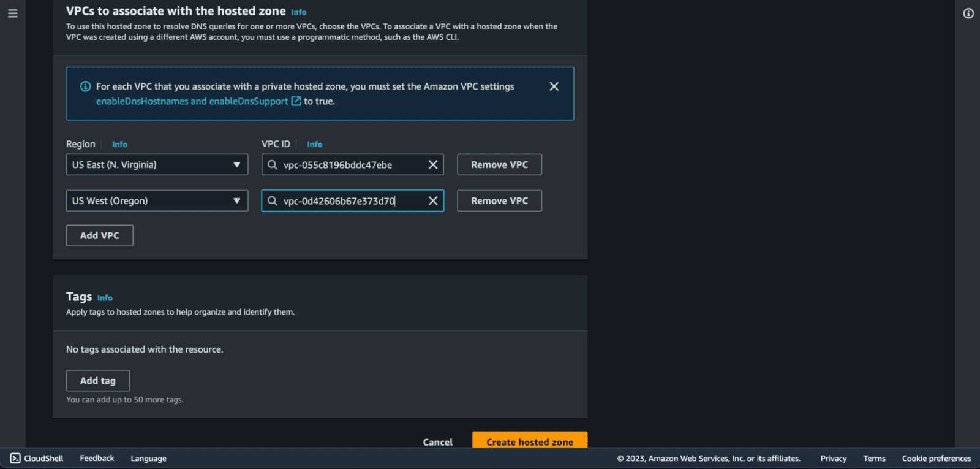980x469 pixels.
Task: Click the Add tag button
Action: [x=97, y=381]
